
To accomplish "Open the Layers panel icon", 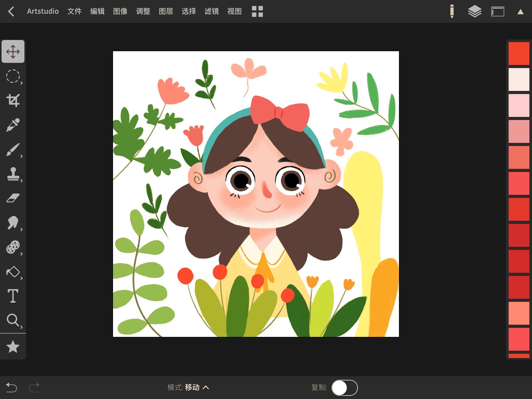I will point(475,11).
